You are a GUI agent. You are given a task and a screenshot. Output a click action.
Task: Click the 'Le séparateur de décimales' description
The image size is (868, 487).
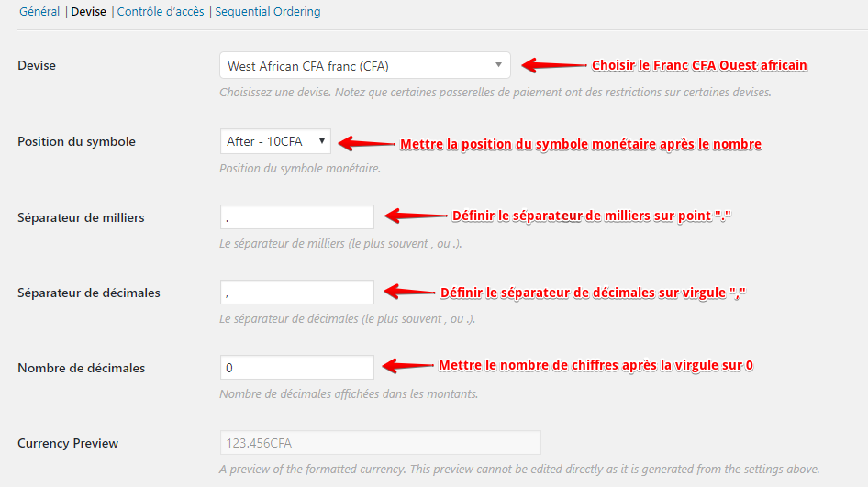347,319
